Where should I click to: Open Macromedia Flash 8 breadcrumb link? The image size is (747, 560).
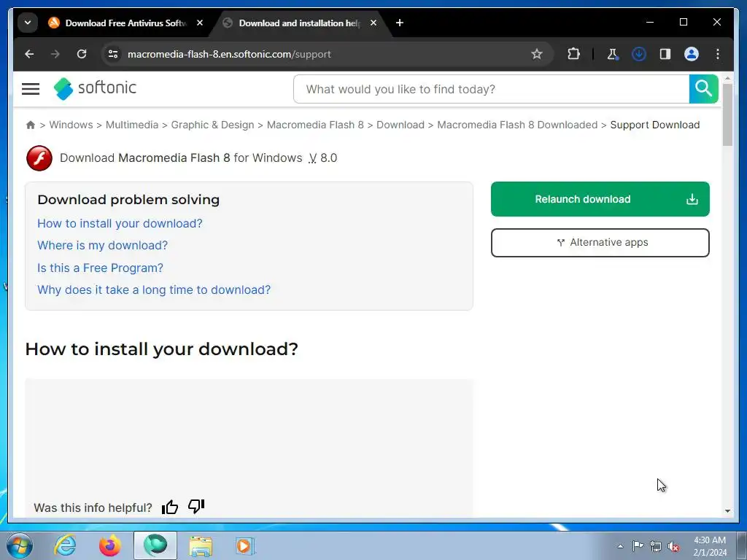pos(315,125)
